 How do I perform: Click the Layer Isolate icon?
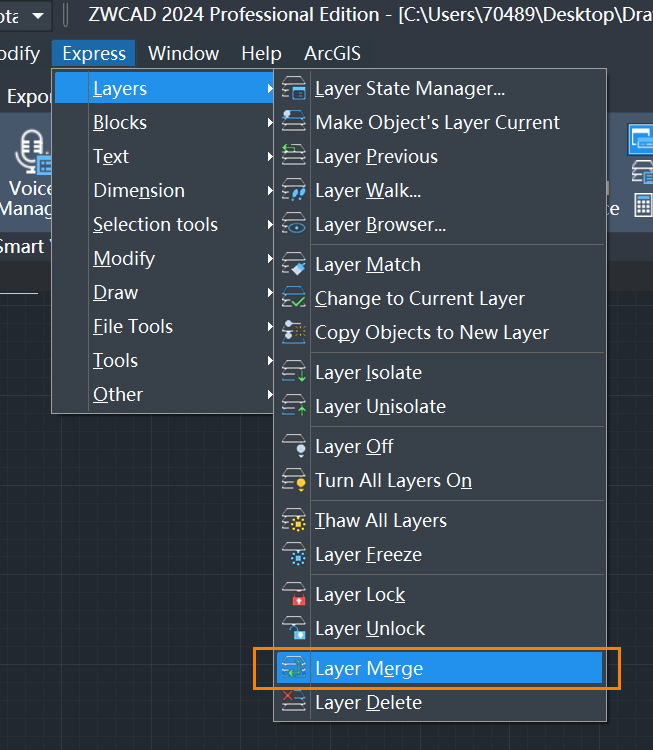tap(293, 373)
